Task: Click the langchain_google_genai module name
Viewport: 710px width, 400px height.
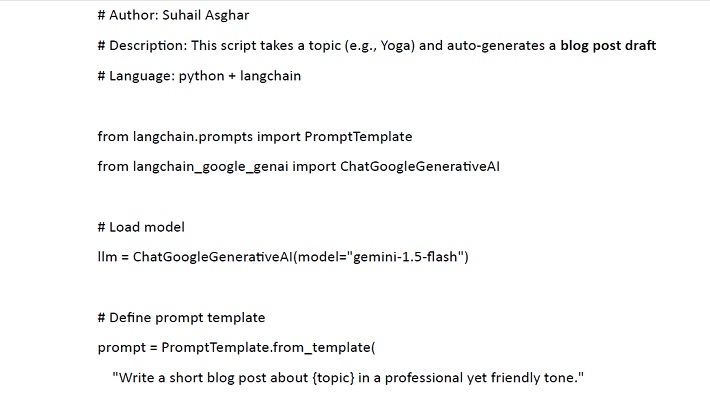Action: (207, 166)
